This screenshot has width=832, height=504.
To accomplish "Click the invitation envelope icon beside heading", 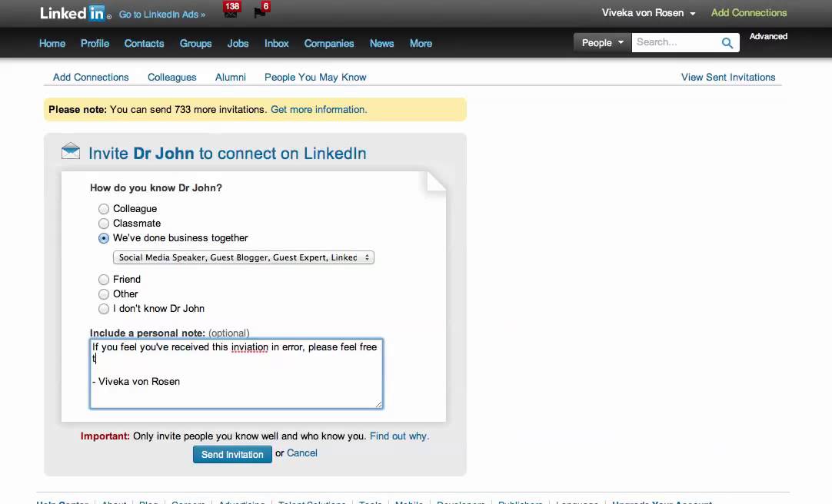I will 71,151.
